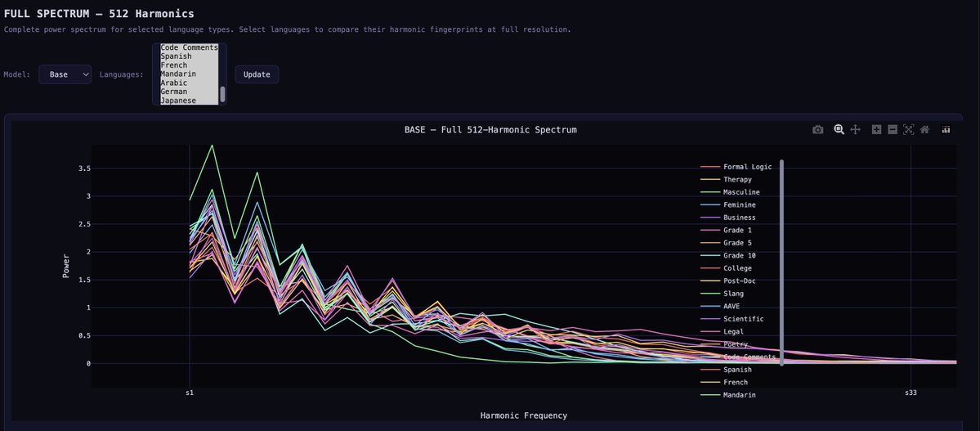This screenshot has height=431, width=980.
Task: Select Mandarin in the Languages listbox
Action: [x=189, y=74]
